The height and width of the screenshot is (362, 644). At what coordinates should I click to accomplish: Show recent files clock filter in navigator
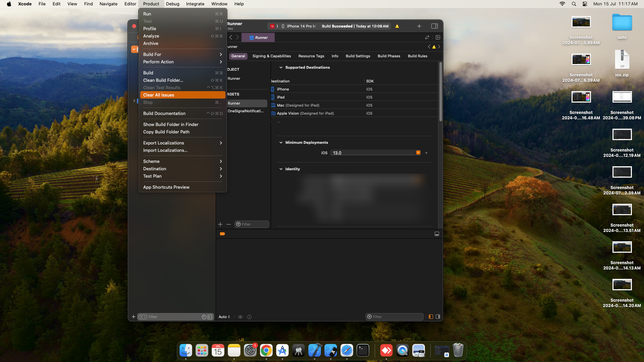coord(204,317)
